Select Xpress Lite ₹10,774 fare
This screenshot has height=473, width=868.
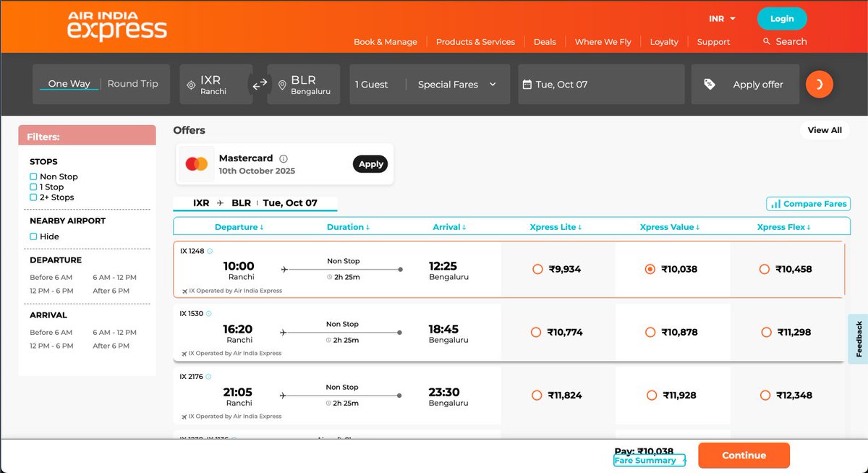pos(536,332)
